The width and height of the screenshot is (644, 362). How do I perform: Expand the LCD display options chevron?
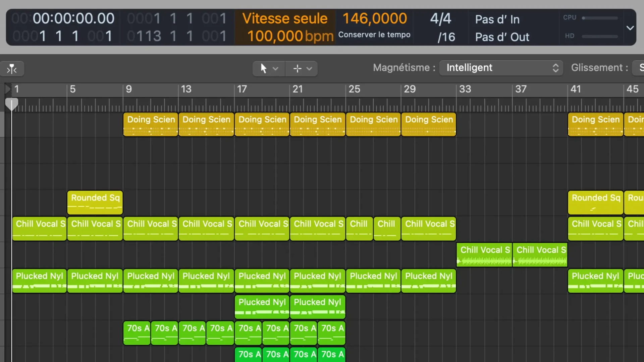(631, 27)
